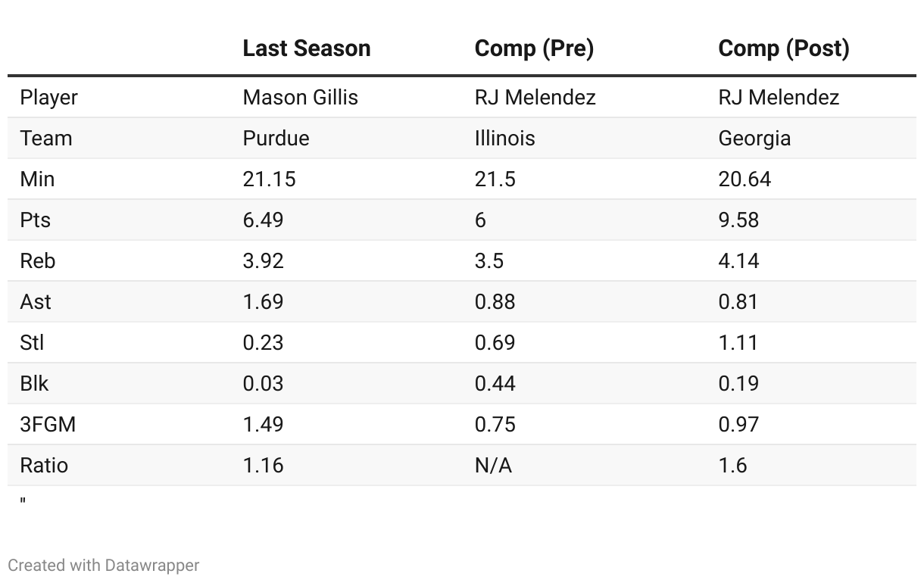Click the Pts value 9.58

[738, 220]
